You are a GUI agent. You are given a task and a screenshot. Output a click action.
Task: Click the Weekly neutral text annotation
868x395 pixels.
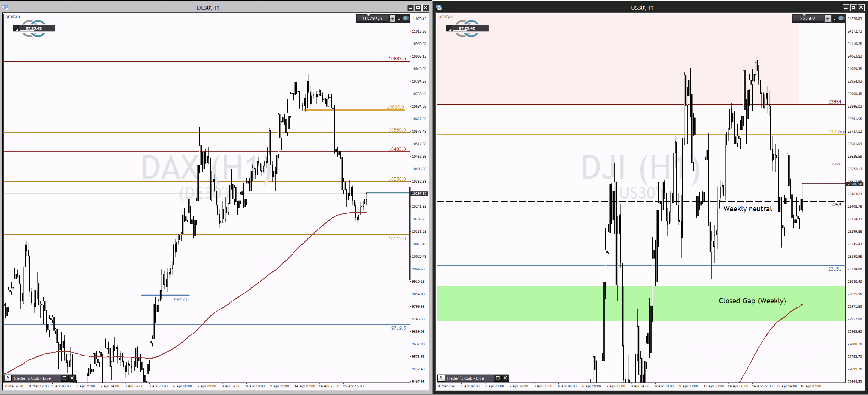[x=748, y=209]
